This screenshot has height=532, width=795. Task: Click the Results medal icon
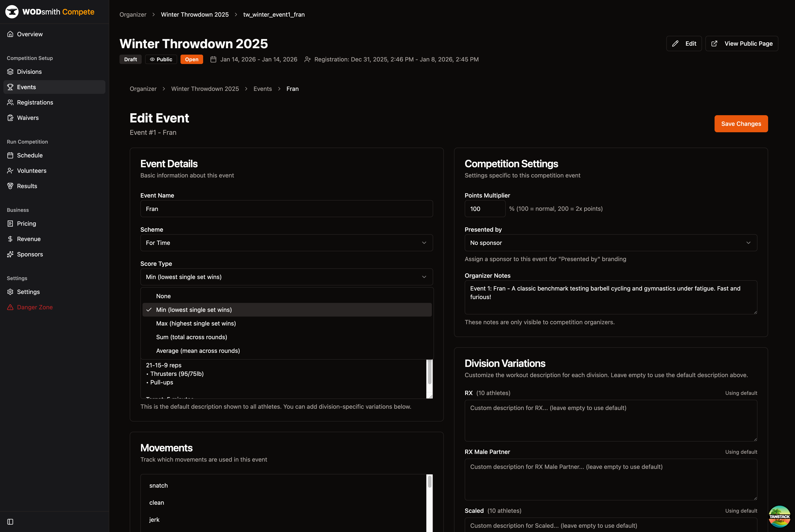10,186
